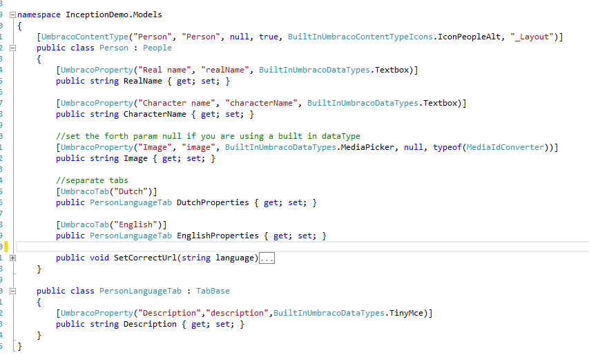589x364 pixels.
Task: Click the collapsed code ellipsis box
Action: [x=267, y=258]
